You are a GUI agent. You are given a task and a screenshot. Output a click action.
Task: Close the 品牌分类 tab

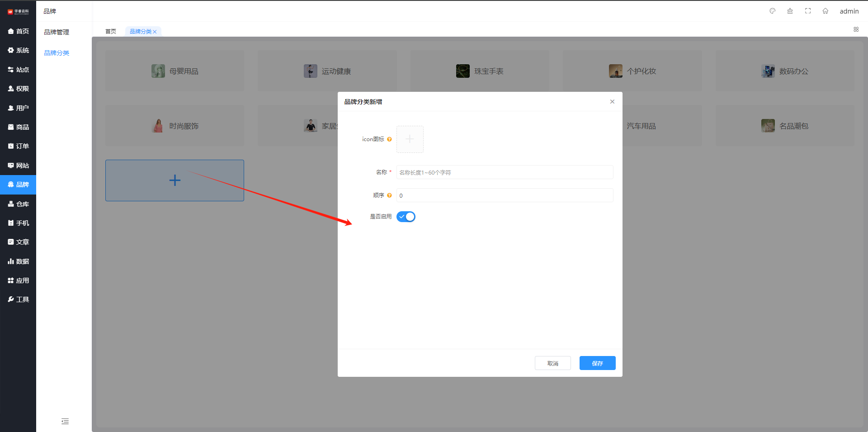click(155, 32)
